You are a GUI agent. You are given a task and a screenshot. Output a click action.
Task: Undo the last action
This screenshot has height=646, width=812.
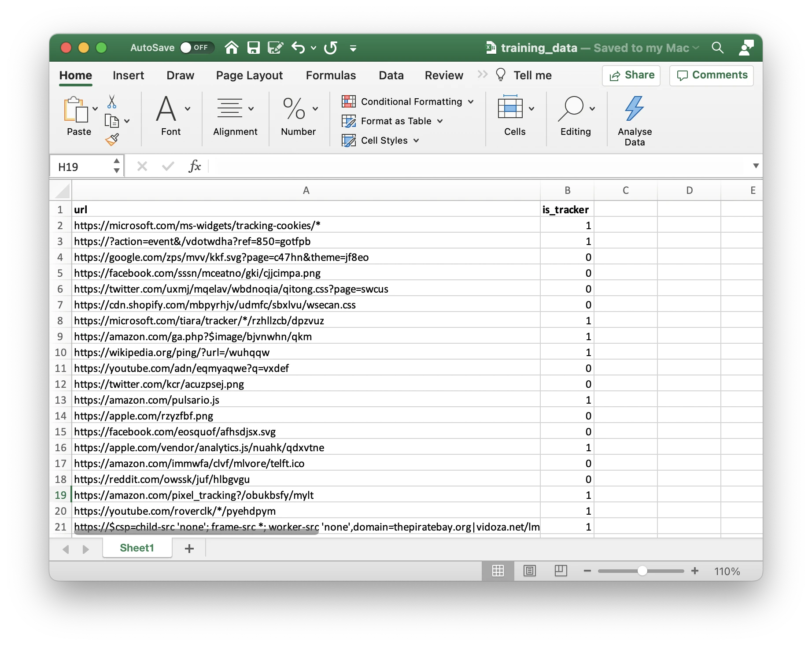tap(298, 48)
